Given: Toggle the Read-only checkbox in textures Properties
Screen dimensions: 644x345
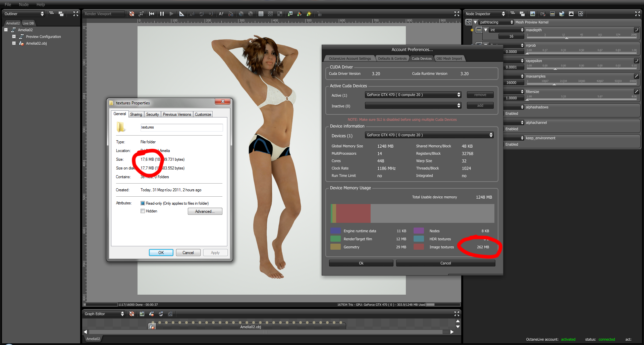Looking at the screenshot, I should click(x=143, y=203).
